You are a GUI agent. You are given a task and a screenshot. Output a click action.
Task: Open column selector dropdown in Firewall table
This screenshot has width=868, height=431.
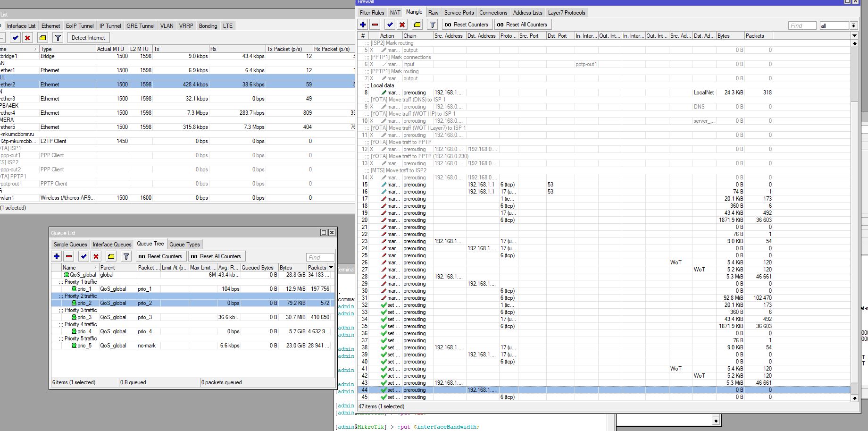pos(854,35)
